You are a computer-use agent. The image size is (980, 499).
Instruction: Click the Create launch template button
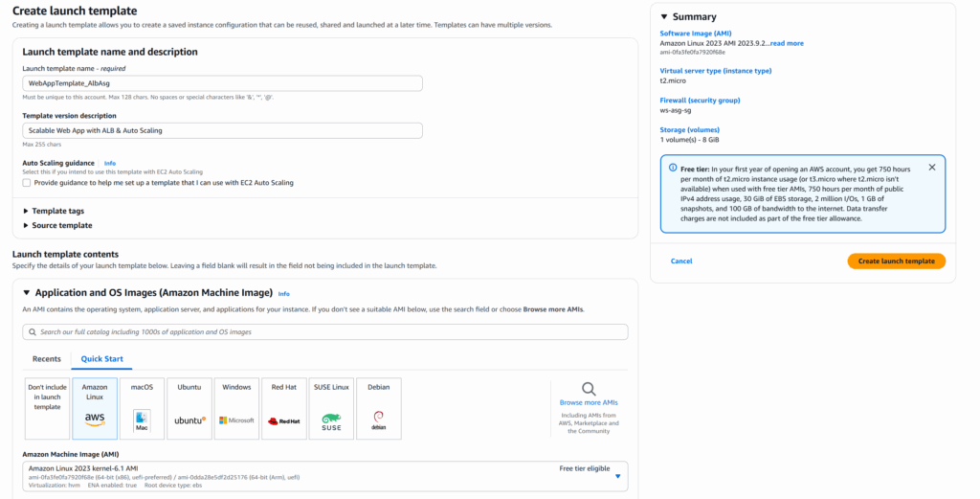pos(896,261)
